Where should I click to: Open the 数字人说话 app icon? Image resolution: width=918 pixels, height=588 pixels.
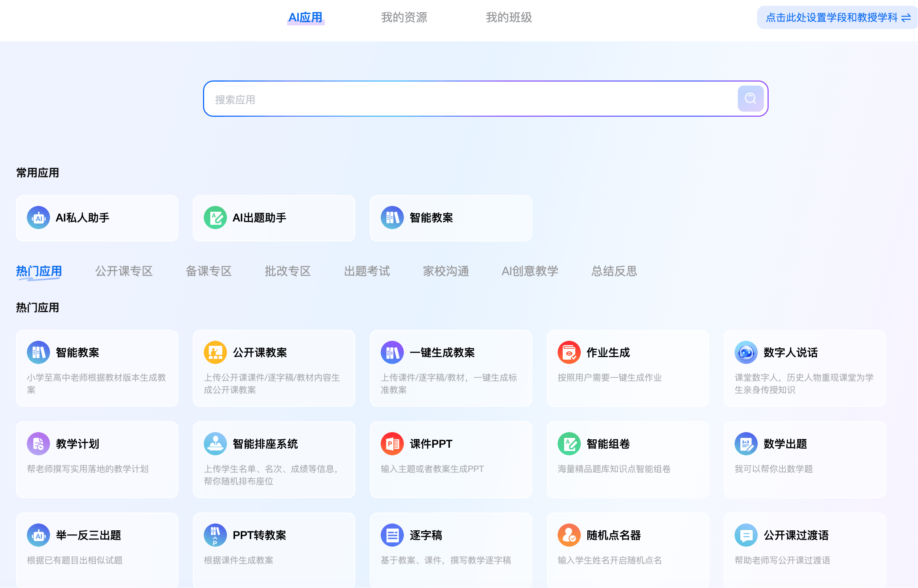click(746, 352)
